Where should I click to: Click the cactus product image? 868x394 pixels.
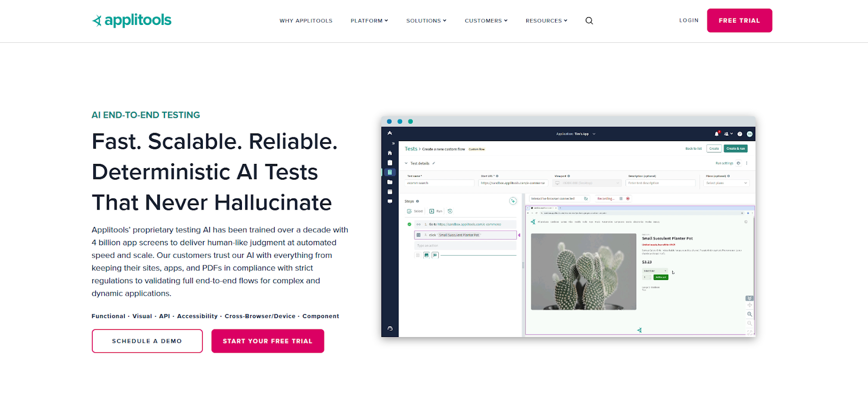tap(583, 271)
